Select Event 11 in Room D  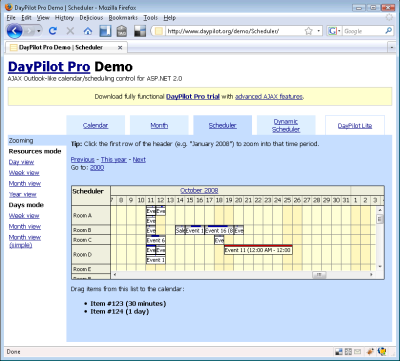[258, 250]
